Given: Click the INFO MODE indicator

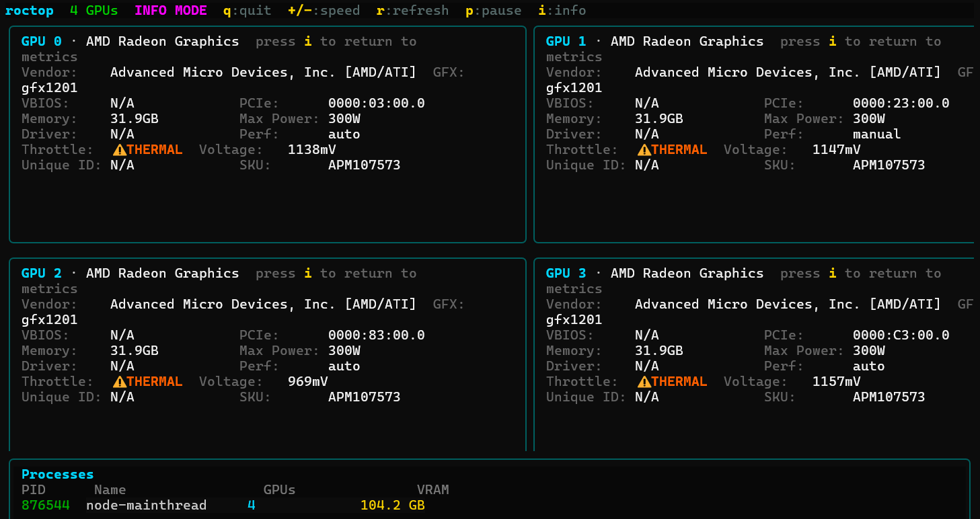Looking at the screenshot, I should [171, 11].
